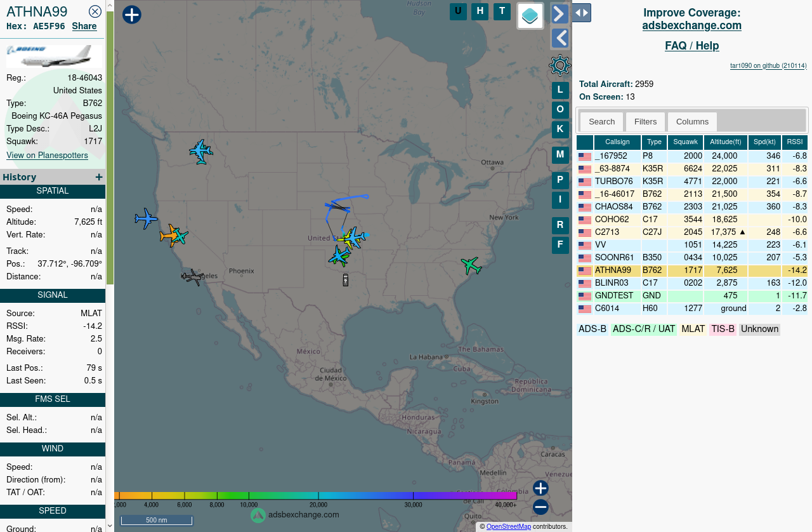812x532 pixels.
Task: Toggle the H map button
Action: point(480,11)
